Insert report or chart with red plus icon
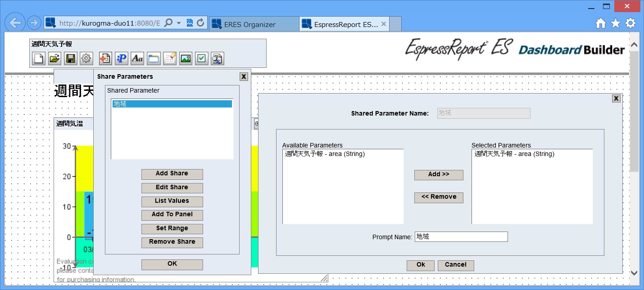 tap(105, 58)
